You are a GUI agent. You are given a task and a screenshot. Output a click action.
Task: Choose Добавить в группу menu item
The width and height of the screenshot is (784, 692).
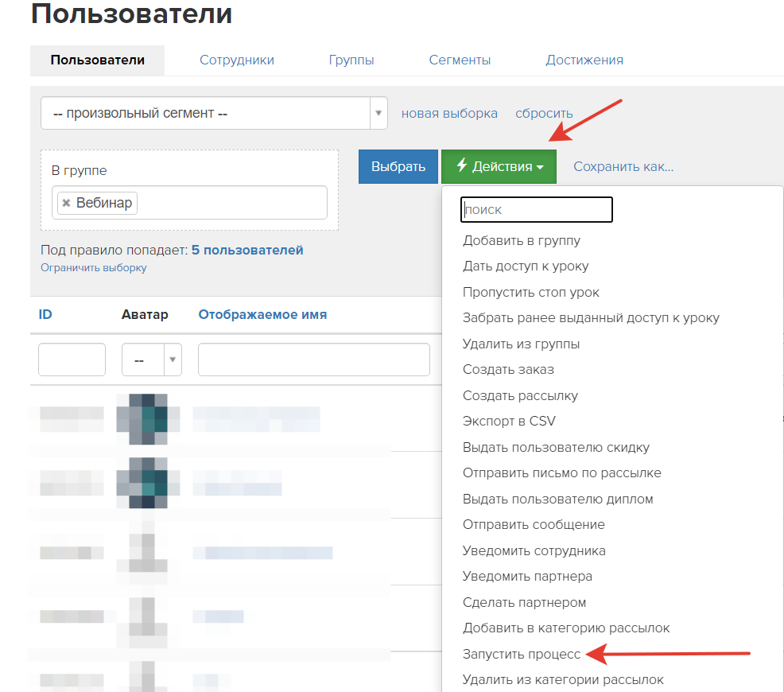click(522, 240)
